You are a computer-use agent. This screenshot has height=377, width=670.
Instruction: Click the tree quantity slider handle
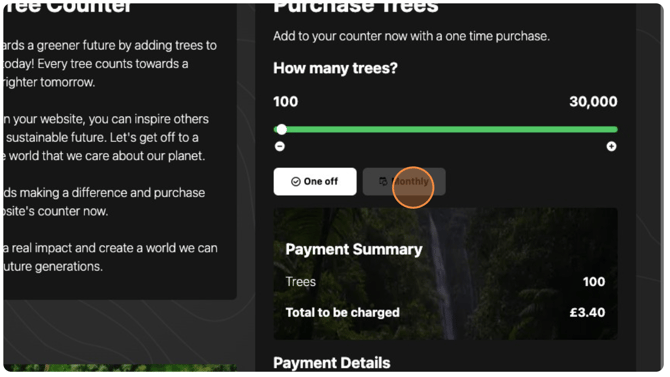point(282,129)
